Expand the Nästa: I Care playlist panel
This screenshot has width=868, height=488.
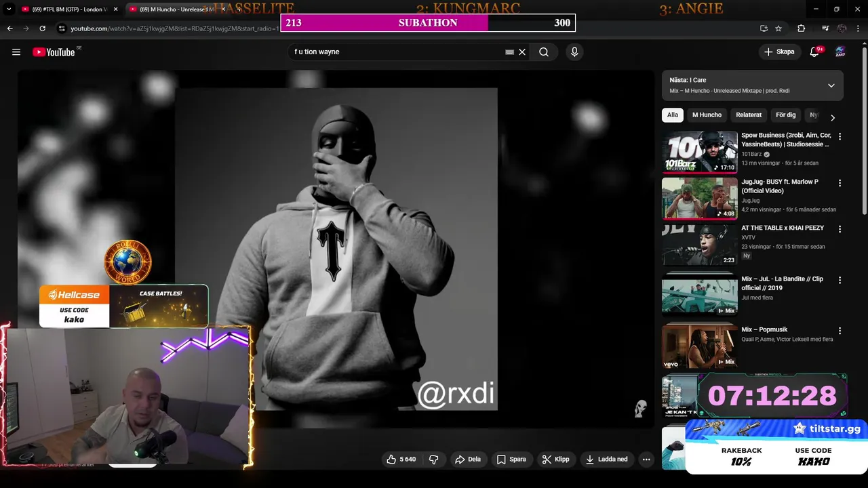pyautogui.click(x=831, y=85)
